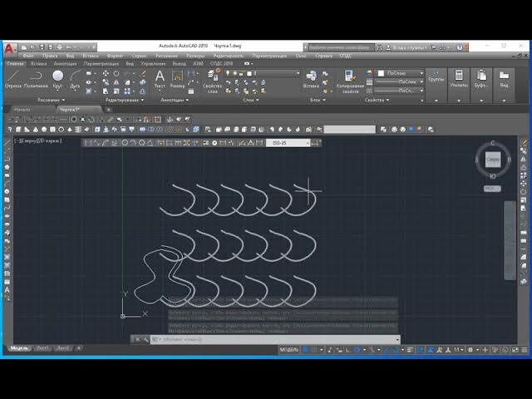
Task: Click the Вставка block insert icon
Action: tap(311, 79)
